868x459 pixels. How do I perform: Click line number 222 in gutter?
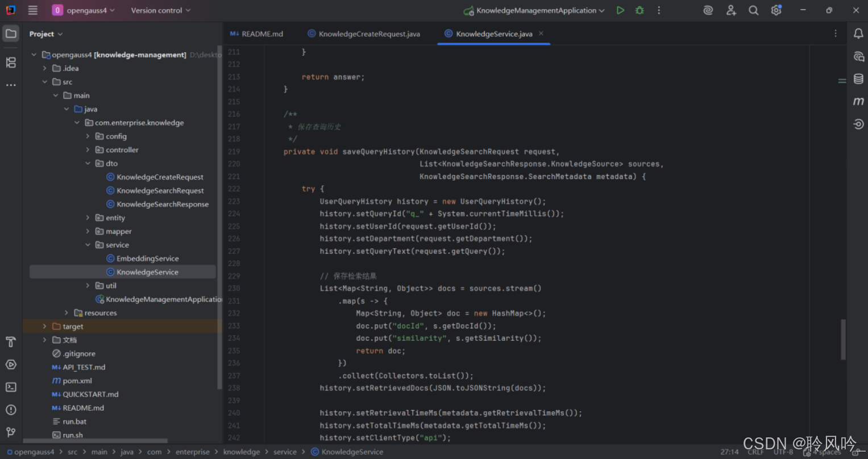[234, 189]
